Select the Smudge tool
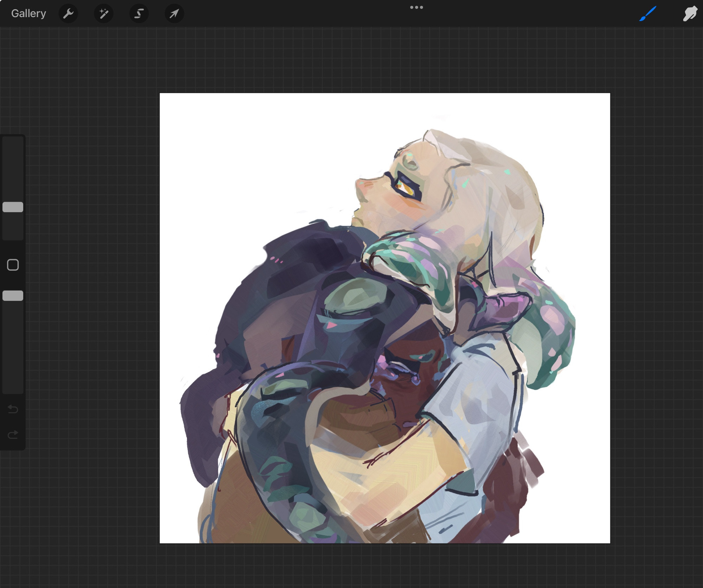 (x=690, y=14)
